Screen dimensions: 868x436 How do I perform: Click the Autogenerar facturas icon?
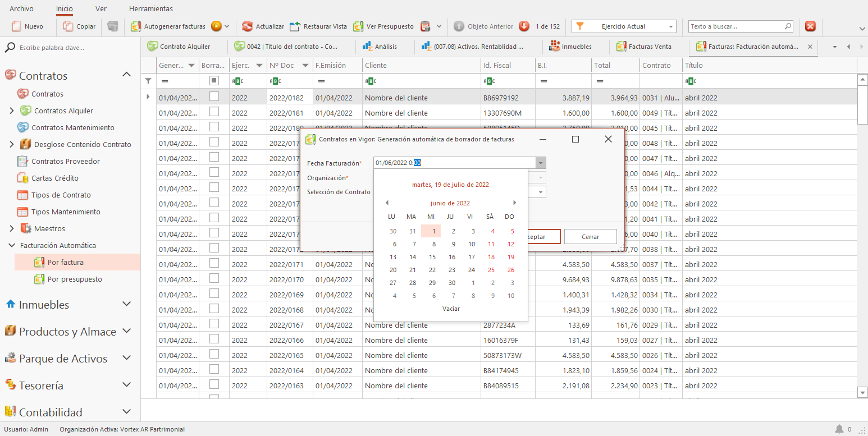click(x=136, y=26)
